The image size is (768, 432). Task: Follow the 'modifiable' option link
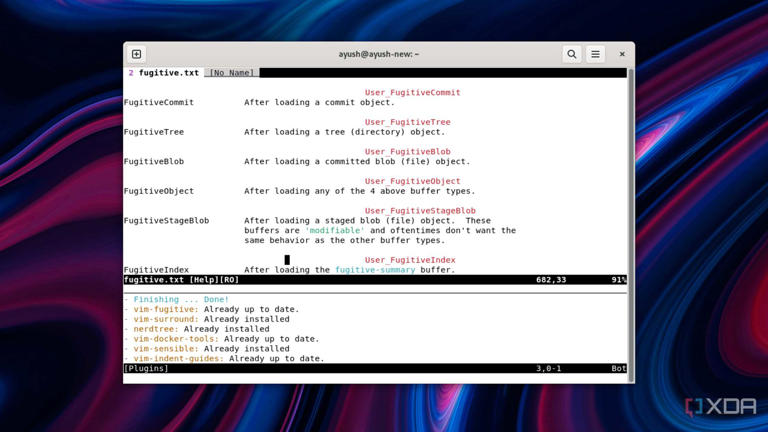coord(335,230)
